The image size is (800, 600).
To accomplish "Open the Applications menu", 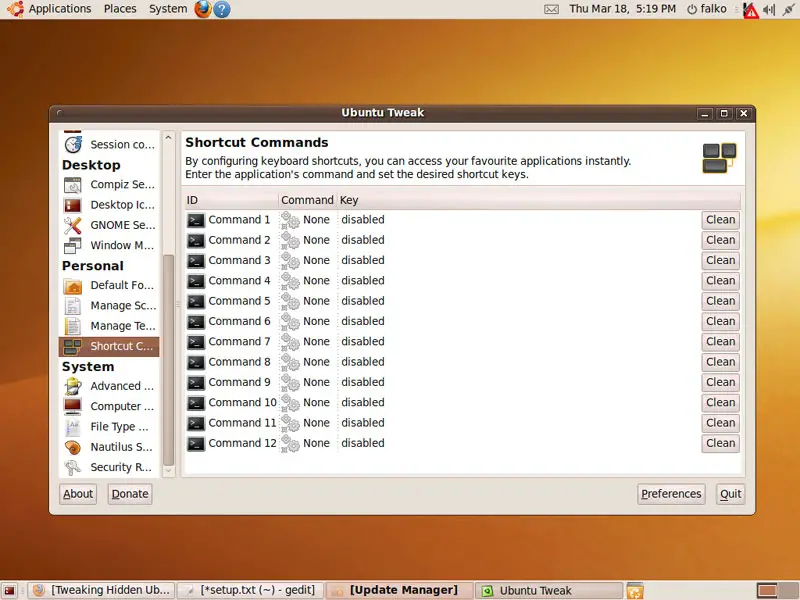I will click(x=60, y=9).
